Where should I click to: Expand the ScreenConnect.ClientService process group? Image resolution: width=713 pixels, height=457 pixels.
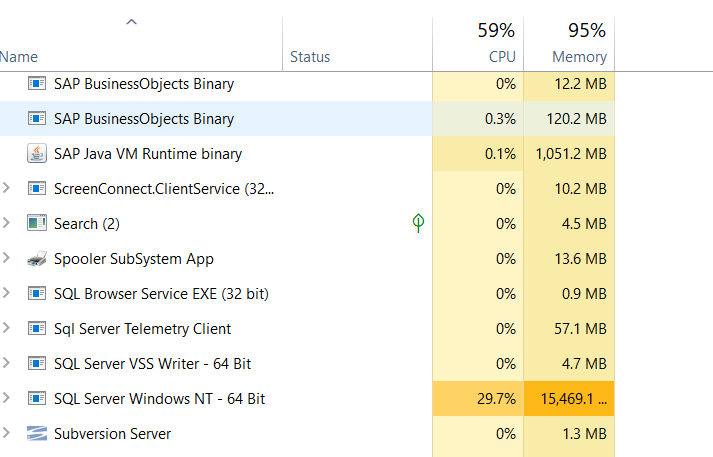pos(7,188)
